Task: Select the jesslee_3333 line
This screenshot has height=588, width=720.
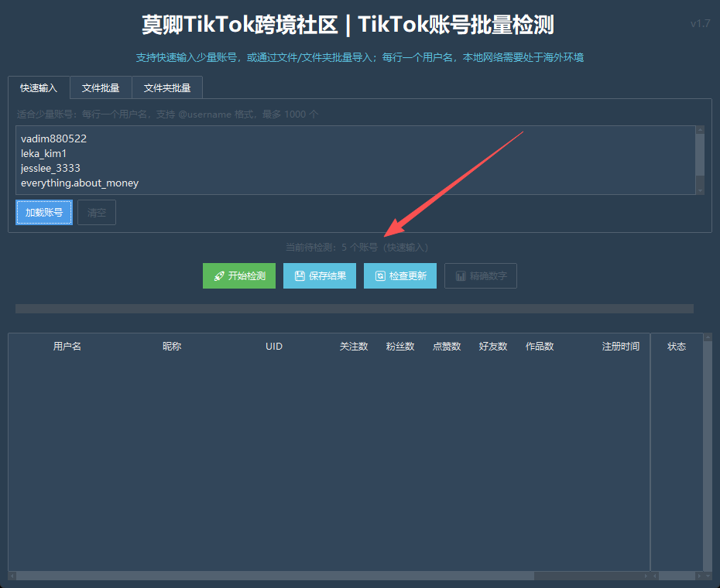Action: [x=50, y=168]
